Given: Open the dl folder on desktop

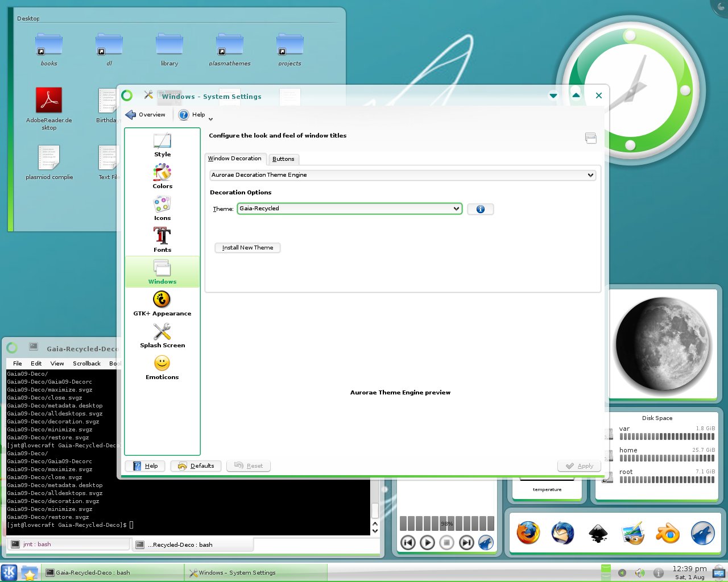Looking at the screenshot, I should coord(109,49).
